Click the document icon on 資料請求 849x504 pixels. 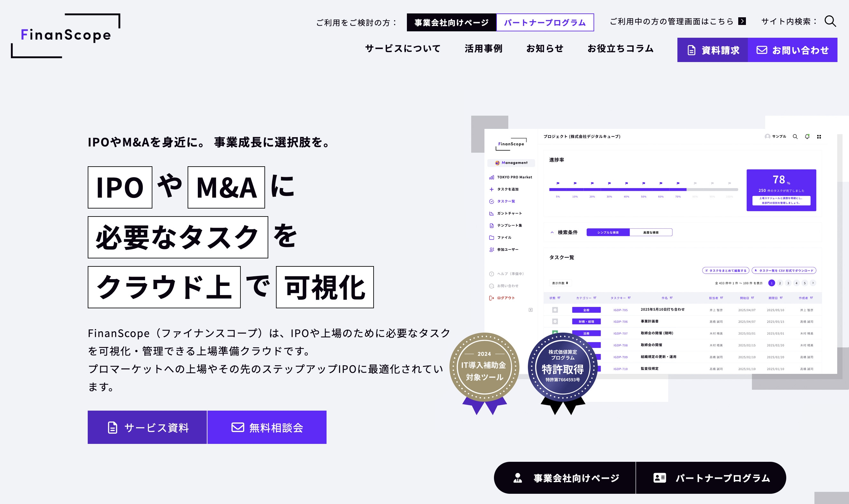pos(691,50)
